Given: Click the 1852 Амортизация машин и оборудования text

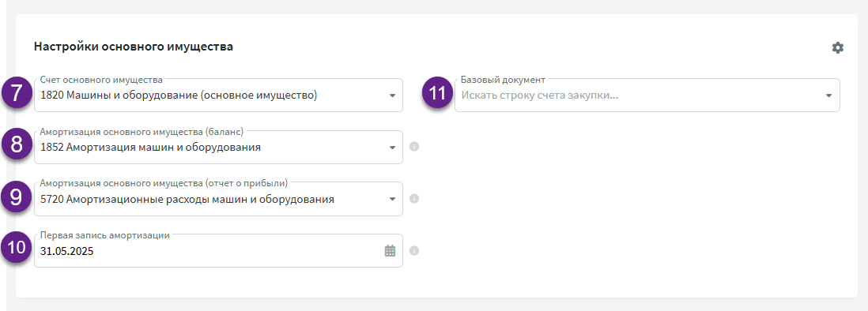Looking at the screenshot, I should (x=150, y=148).
